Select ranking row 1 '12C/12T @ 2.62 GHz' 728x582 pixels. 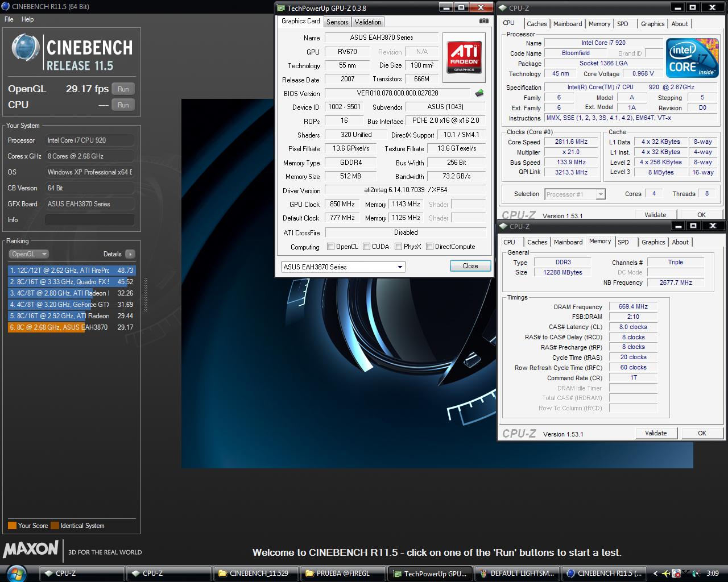[72, 271]
